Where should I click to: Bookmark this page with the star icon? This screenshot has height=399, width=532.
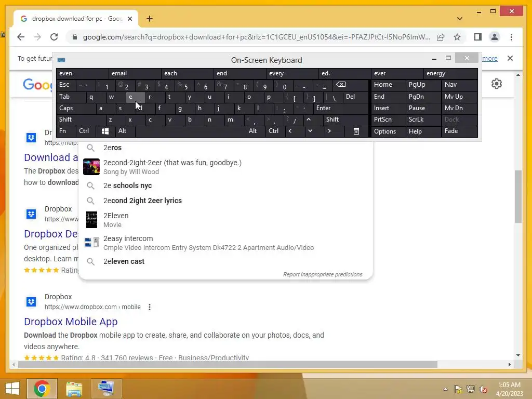click(457, 37)
